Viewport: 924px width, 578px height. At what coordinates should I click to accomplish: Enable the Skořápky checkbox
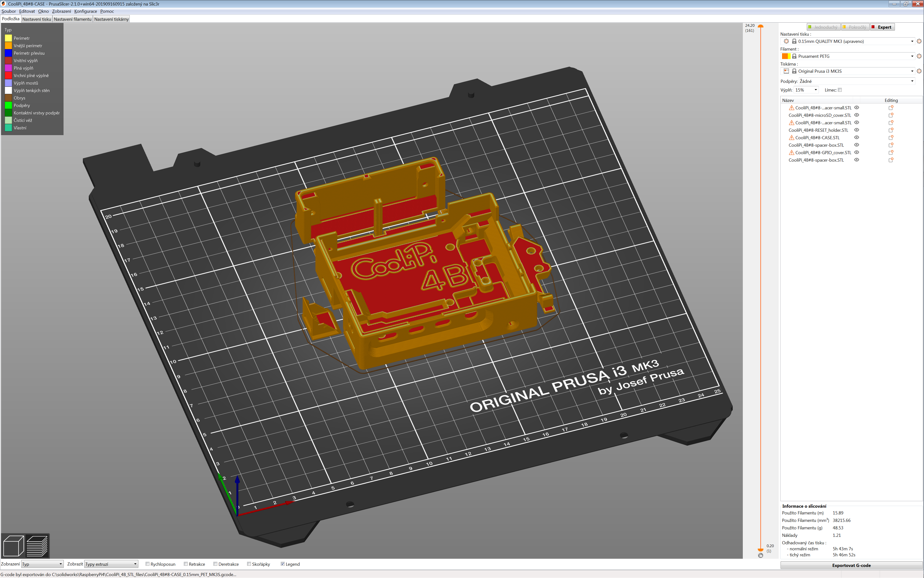(x=249, y=564)
